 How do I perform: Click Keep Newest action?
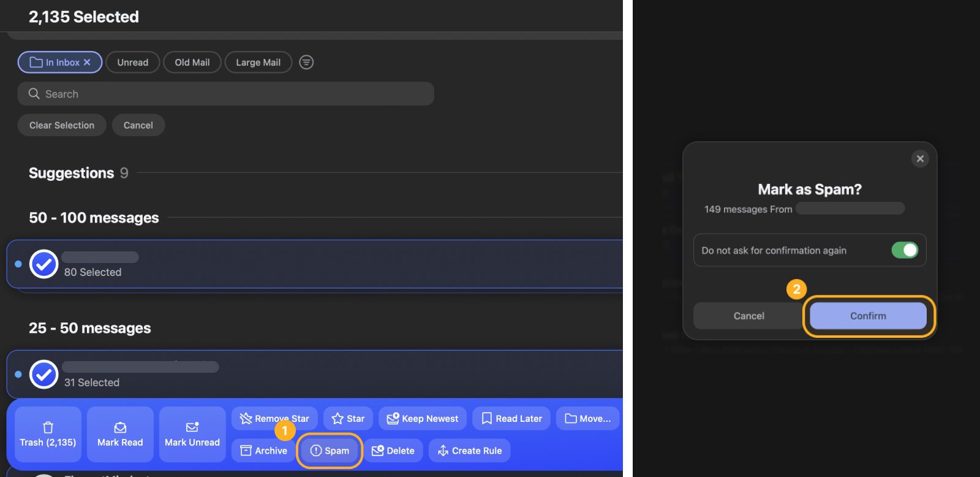pos(423,419)
